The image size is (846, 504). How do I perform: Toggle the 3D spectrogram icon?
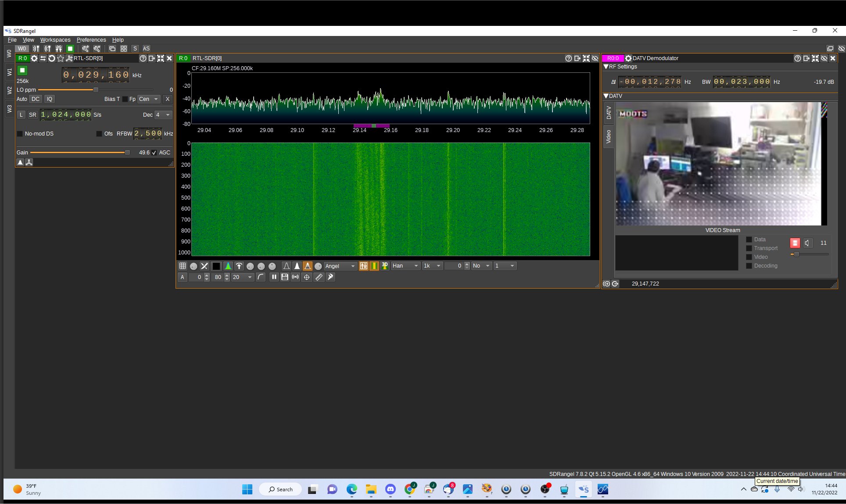click(385, 266)
